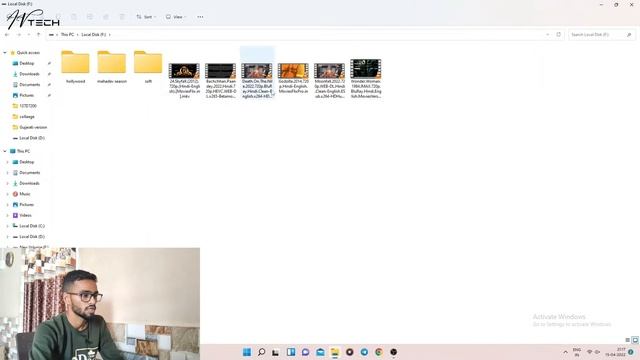
Task: Open Desktop under Quick access
Action: 27,63
